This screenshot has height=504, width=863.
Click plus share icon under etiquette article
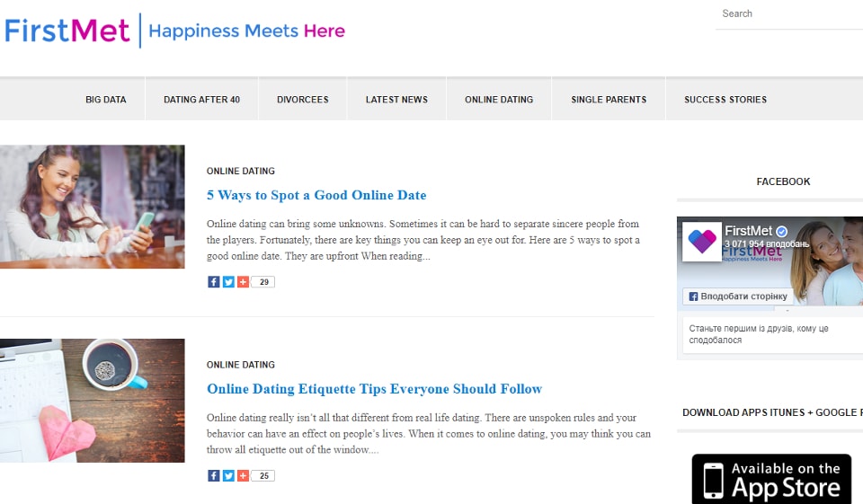click(x=243, y=476)
